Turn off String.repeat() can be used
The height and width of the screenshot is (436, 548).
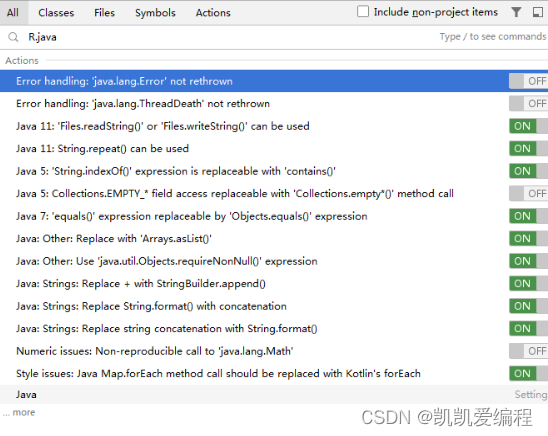coord(528,148)
